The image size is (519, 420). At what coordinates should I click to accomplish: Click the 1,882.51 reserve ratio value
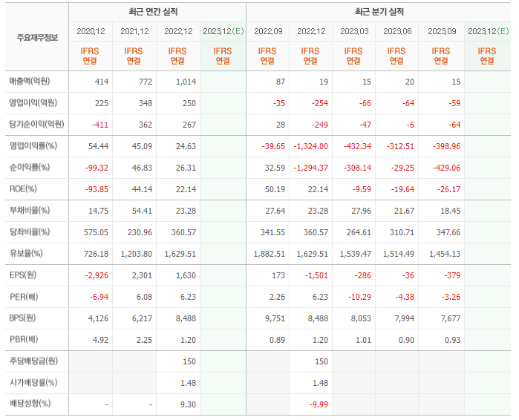click(x=269, y=254)
